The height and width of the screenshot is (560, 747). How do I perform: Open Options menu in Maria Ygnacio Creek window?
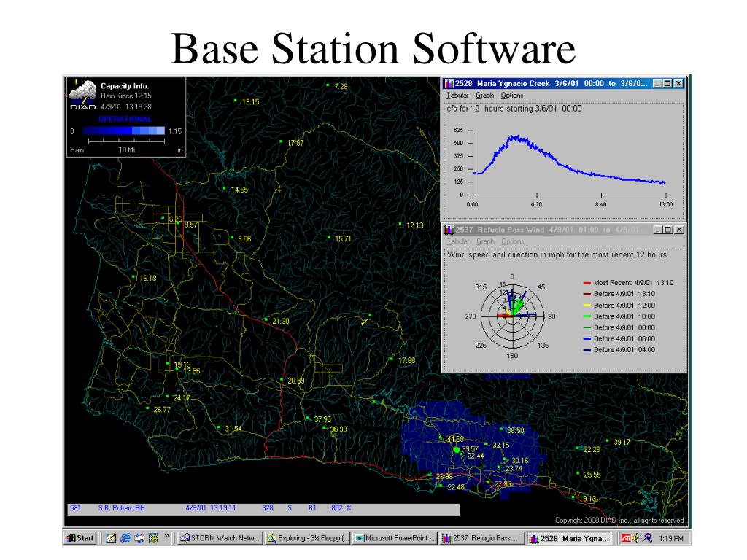pyautogui.click(x=512, y=96)
